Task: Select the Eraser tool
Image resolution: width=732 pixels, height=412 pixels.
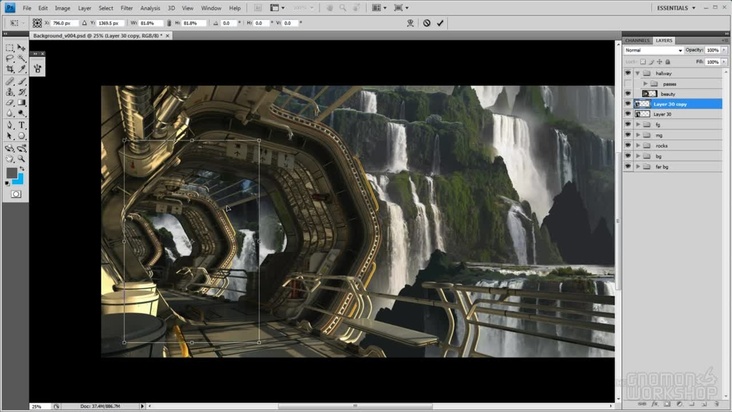Action: click(x=10, y=103)
